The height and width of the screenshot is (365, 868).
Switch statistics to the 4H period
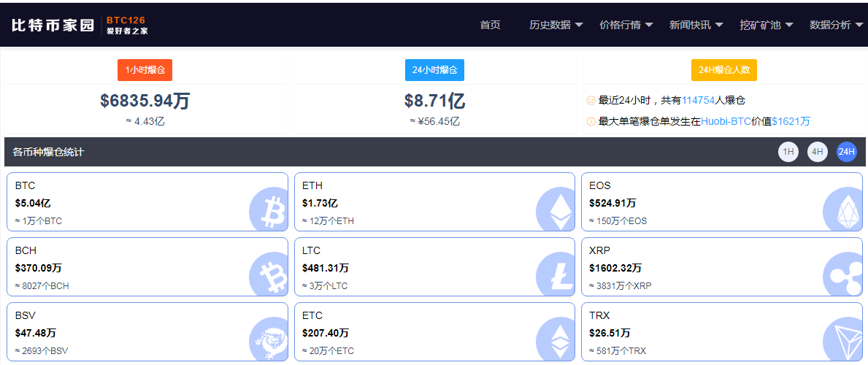(x=818, y=152)
